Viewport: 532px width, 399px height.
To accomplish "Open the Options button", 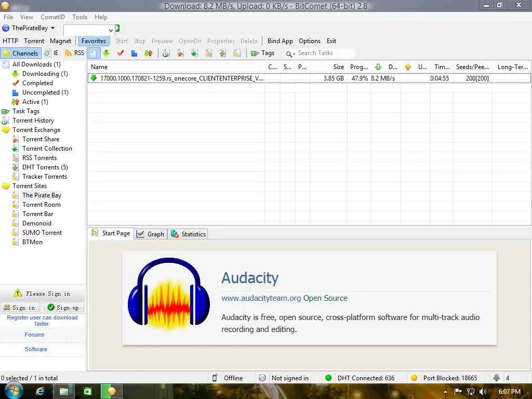I will tap(310, 41).
